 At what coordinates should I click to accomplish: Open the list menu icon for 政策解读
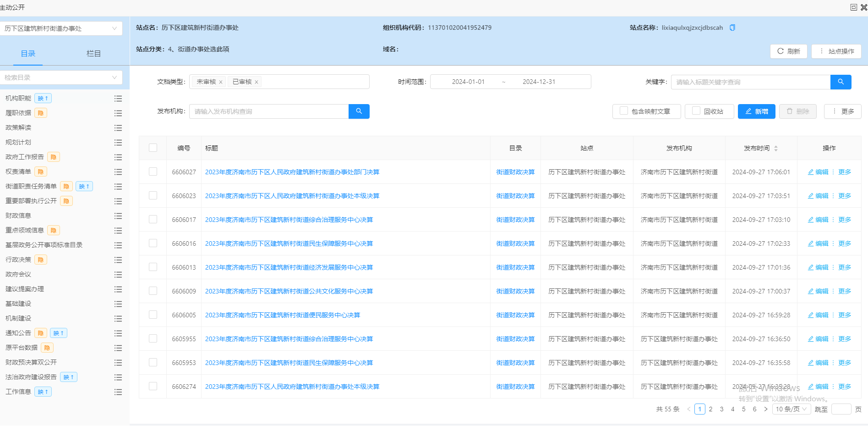118,128
